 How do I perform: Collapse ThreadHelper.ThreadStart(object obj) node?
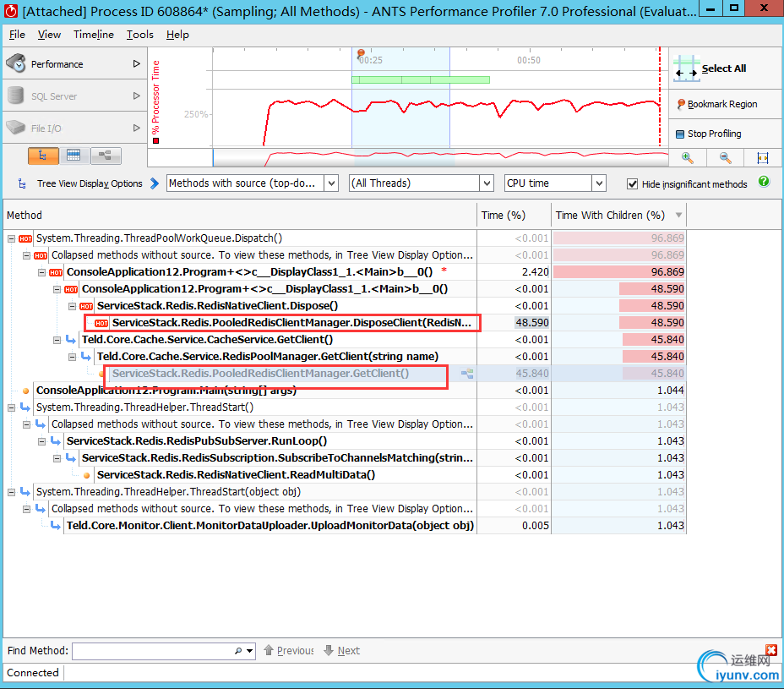click(x=12, y=492)
